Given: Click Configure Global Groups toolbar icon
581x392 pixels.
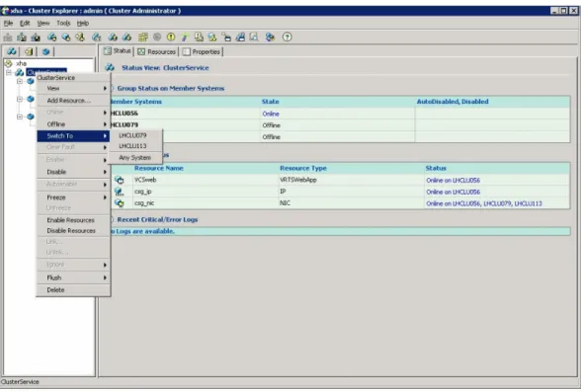Looking at the screenshot, I should click(x=240, y=37).
